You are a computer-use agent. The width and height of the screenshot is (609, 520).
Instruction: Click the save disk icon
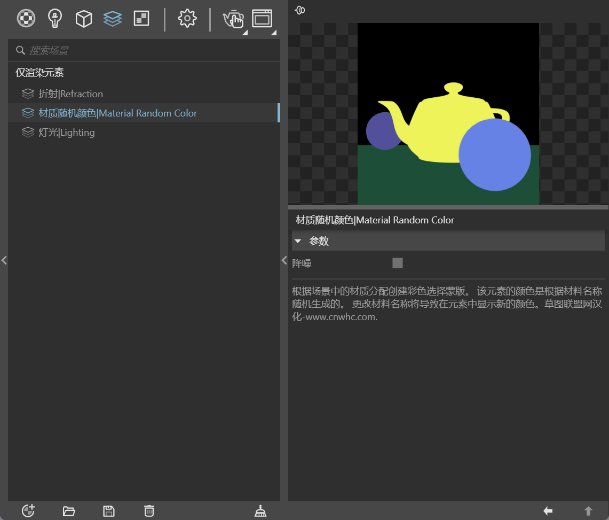tap(109, 511)
